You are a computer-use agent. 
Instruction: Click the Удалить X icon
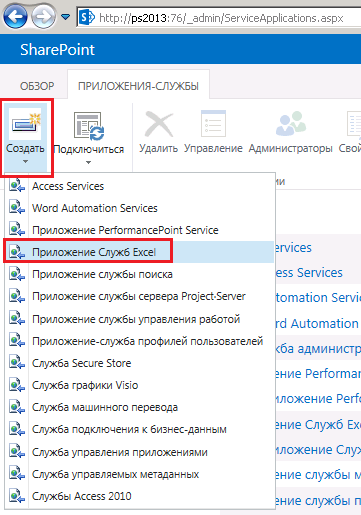pos(159,124)
